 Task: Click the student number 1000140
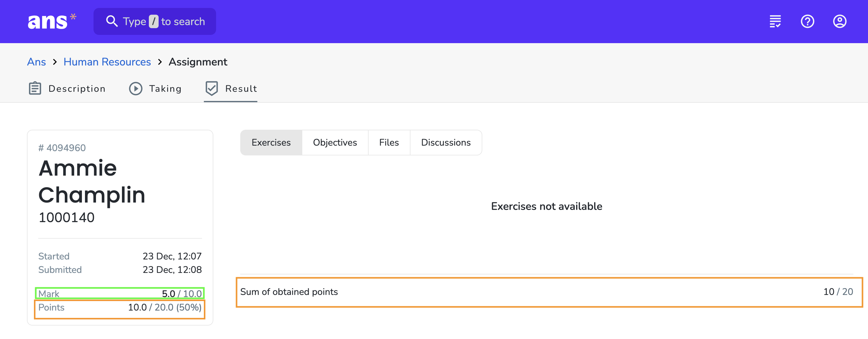coord(66,217)
